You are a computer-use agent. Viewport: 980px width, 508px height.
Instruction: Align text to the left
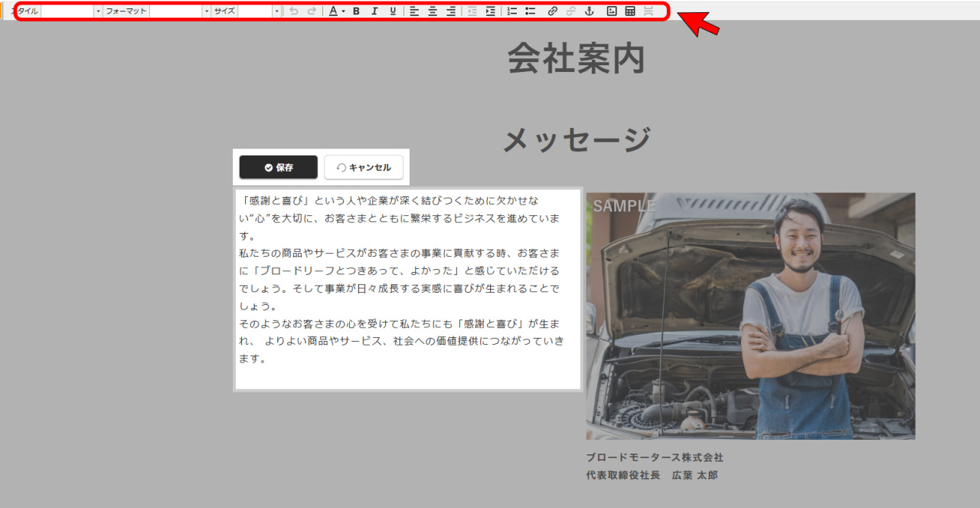pyautogui.click(x=414, y=11)
